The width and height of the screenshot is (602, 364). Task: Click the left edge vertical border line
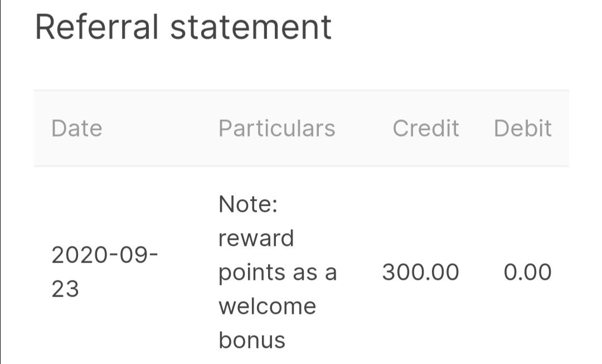click(1, 182)
